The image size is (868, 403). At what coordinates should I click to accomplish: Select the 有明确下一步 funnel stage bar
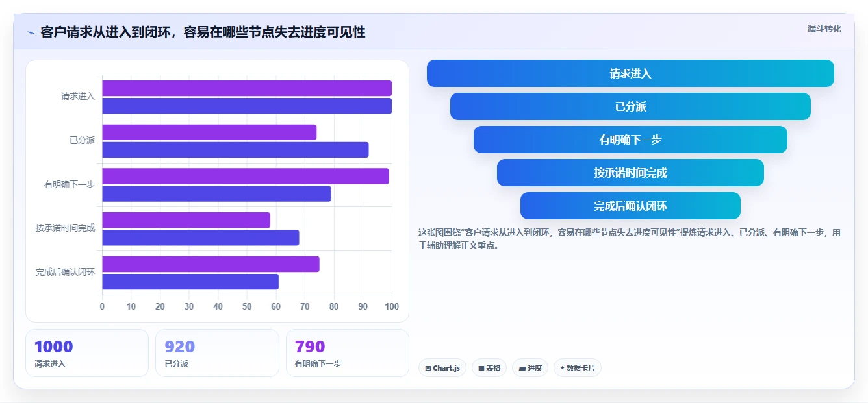click(x=630, y=140)
